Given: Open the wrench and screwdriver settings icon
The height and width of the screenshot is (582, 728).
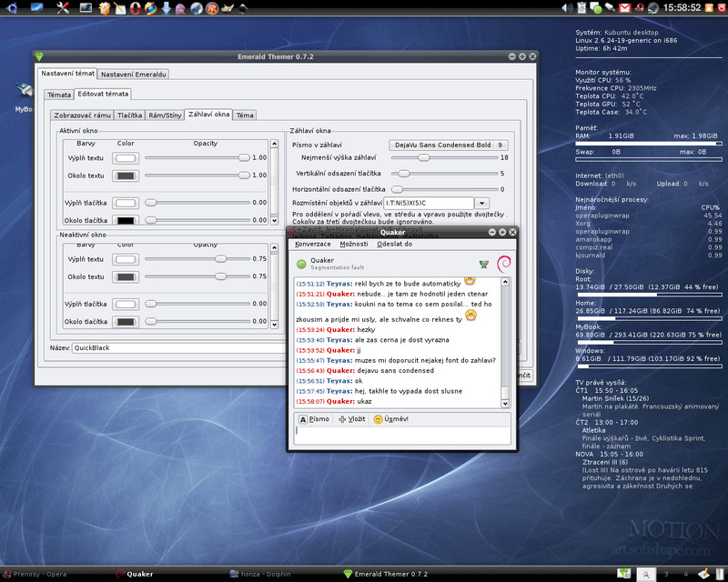Looking at the screenshot, I should pyautogui.click(x=63, y=7).
